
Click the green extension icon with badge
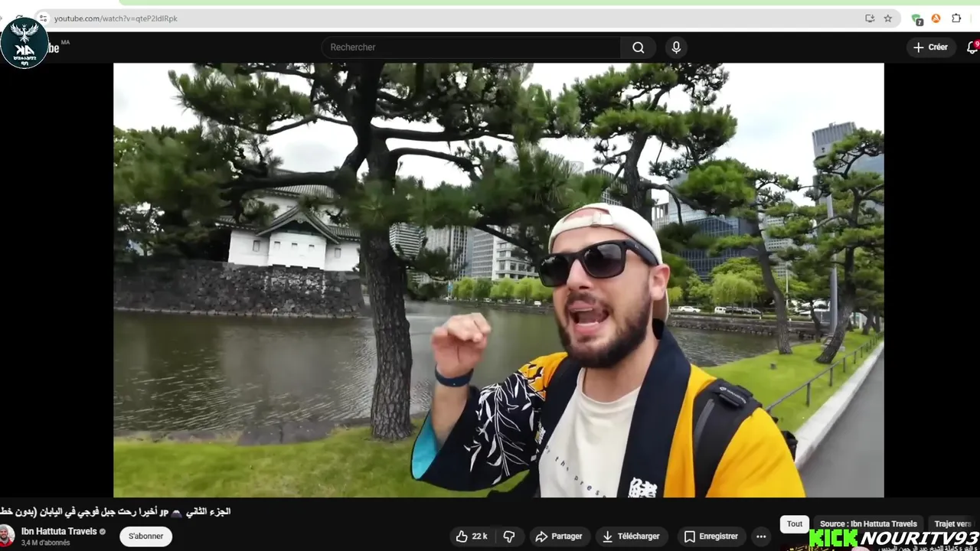pyautogui.click(x=916, y=19)
